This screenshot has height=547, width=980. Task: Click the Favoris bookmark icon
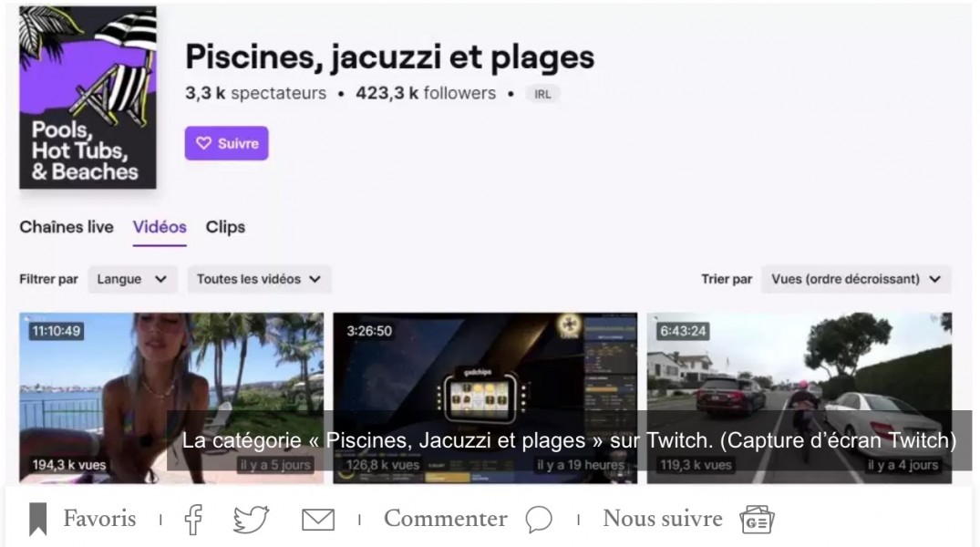click(38, 519)
